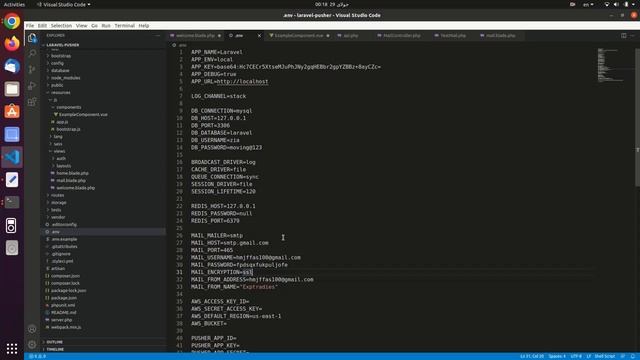Screen dimensions: 640x360
Task: Open the Extensions view
Action: [x=32, y=101]
